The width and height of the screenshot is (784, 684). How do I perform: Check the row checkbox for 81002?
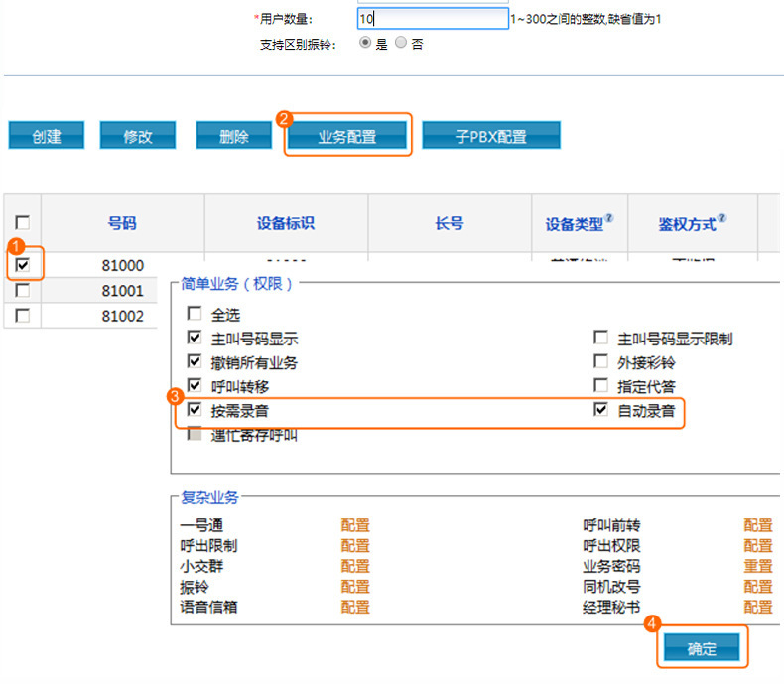(23, 316)
